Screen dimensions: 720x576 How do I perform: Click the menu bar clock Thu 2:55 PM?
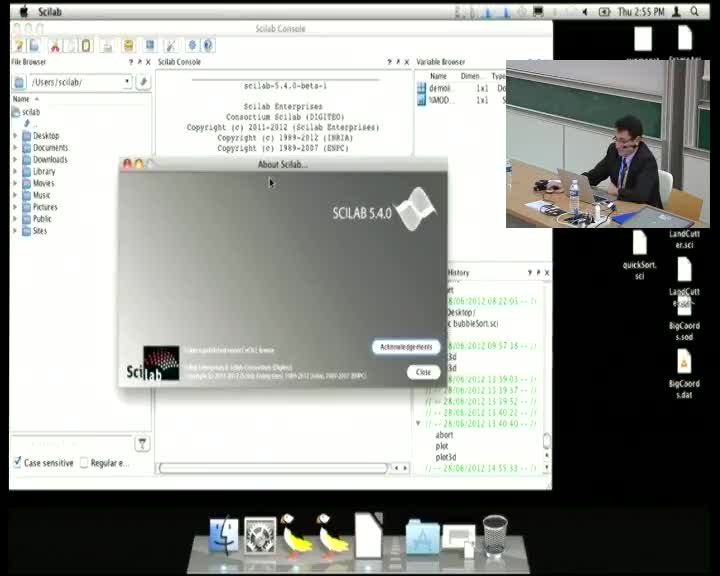641,12
